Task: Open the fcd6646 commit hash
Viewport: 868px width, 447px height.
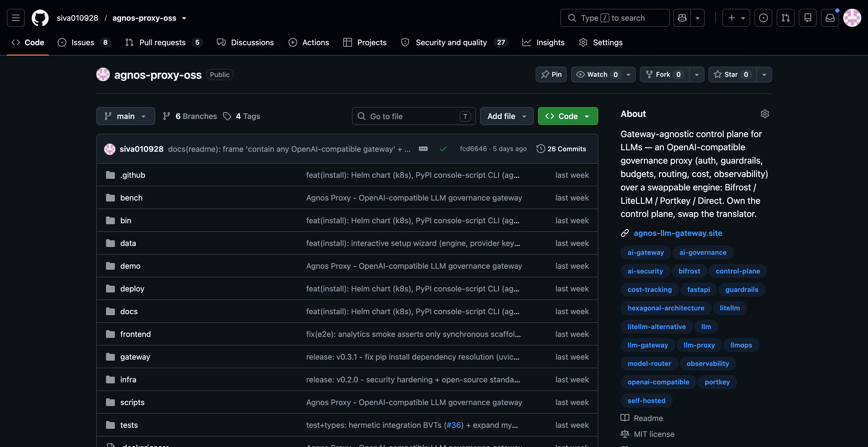Action: [473, 149]
